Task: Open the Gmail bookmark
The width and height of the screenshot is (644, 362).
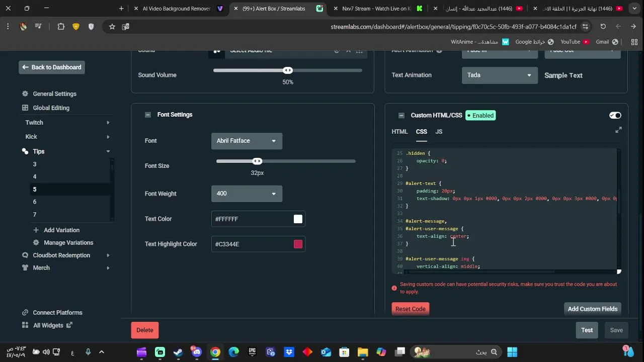Action: [607, 42]
